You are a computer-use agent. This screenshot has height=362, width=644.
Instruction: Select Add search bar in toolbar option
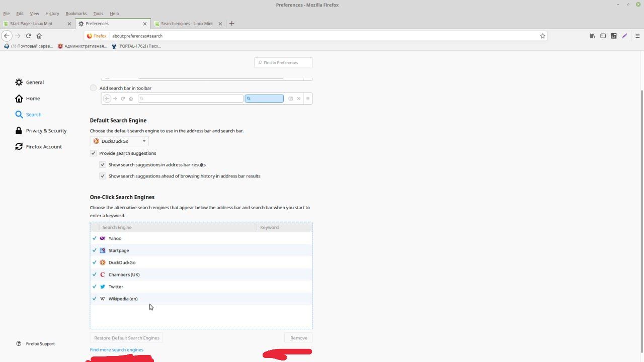93,88
